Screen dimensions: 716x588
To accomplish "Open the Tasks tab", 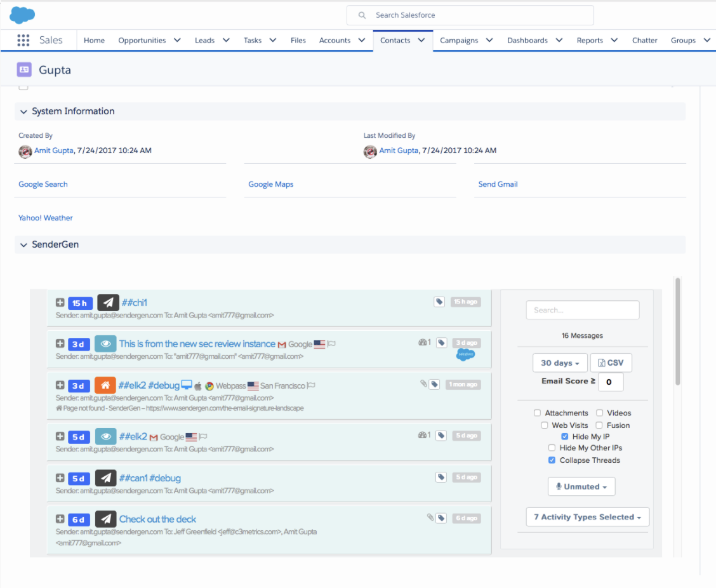I will click(x=253, y=40).
